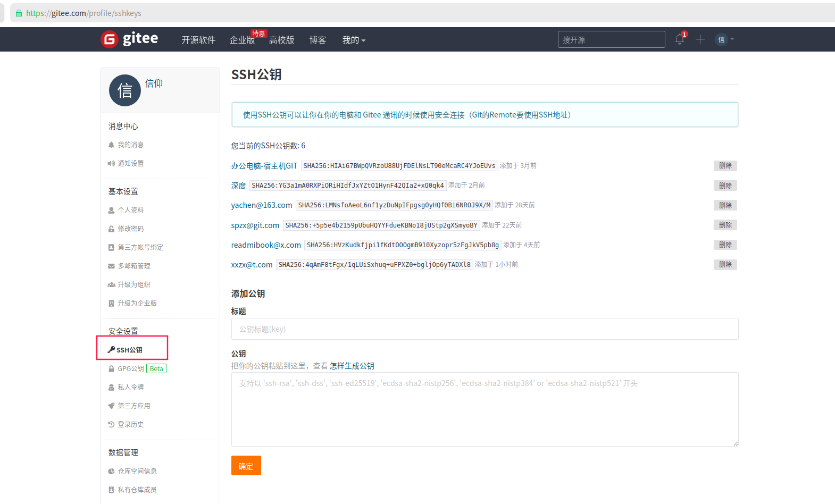Open 第三方帐号绑定 settings
Image resolution: width=835 pixels, height=504 pixels.
pyautogui.click(x=140, y=247)
